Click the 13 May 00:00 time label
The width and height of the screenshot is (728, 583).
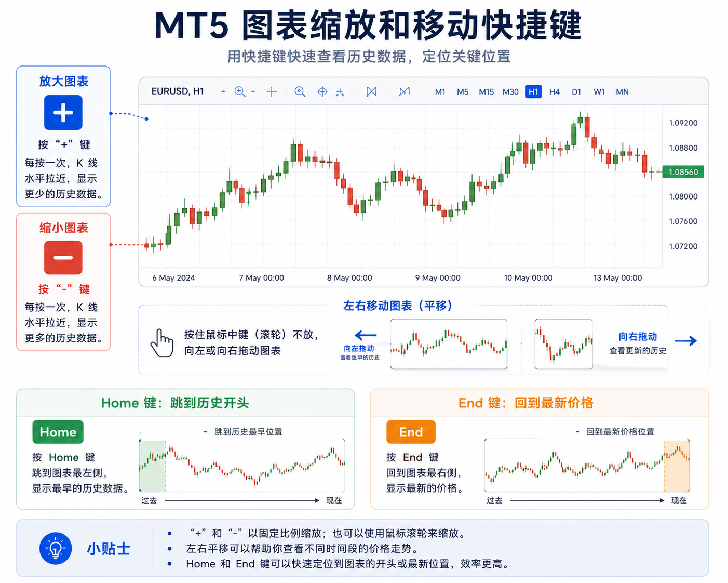point(617,278)
